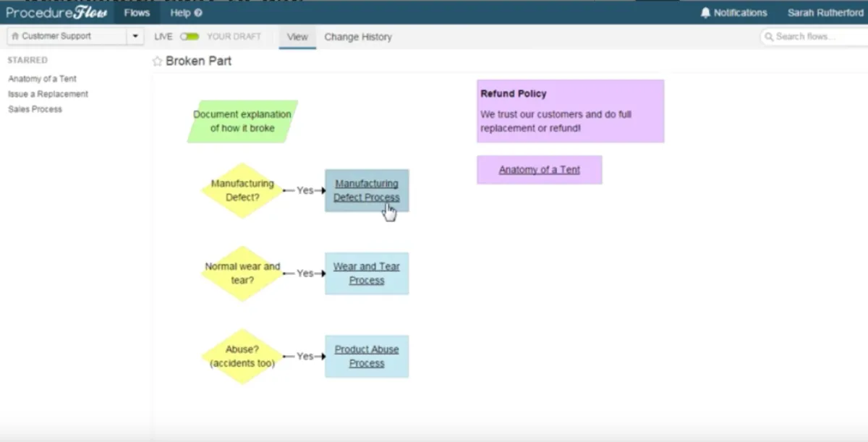This screenshot has width=868, height=442.
Task: Open the Flows menu
Action: (x=137, y=12)
